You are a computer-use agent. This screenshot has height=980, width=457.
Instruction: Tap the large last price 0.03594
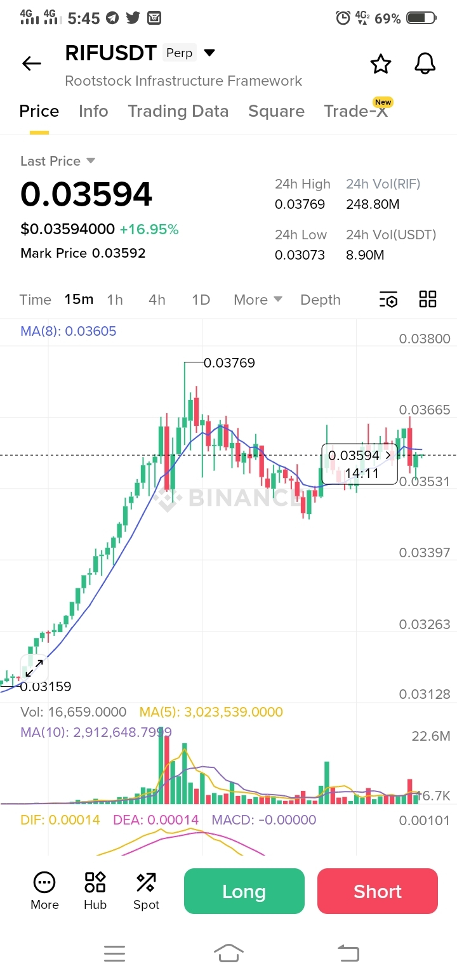[x=86, y=194]
